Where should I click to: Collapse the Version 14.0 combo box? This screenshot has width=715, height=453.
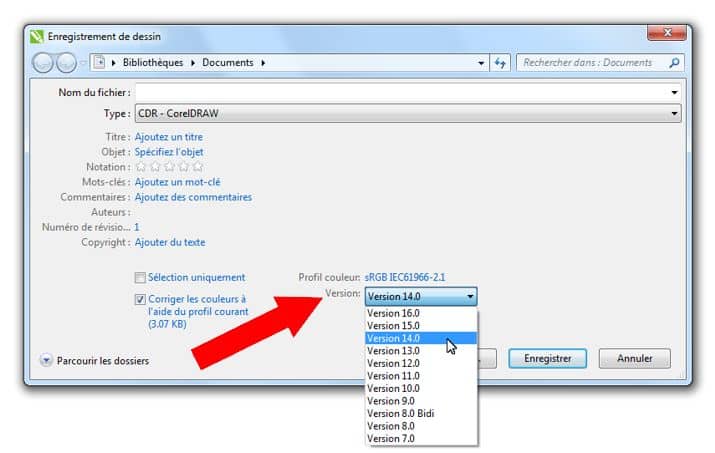(470, 296)
